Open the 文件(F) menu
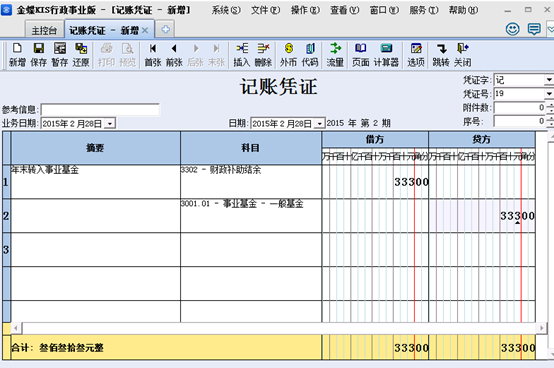 [265, 10]
